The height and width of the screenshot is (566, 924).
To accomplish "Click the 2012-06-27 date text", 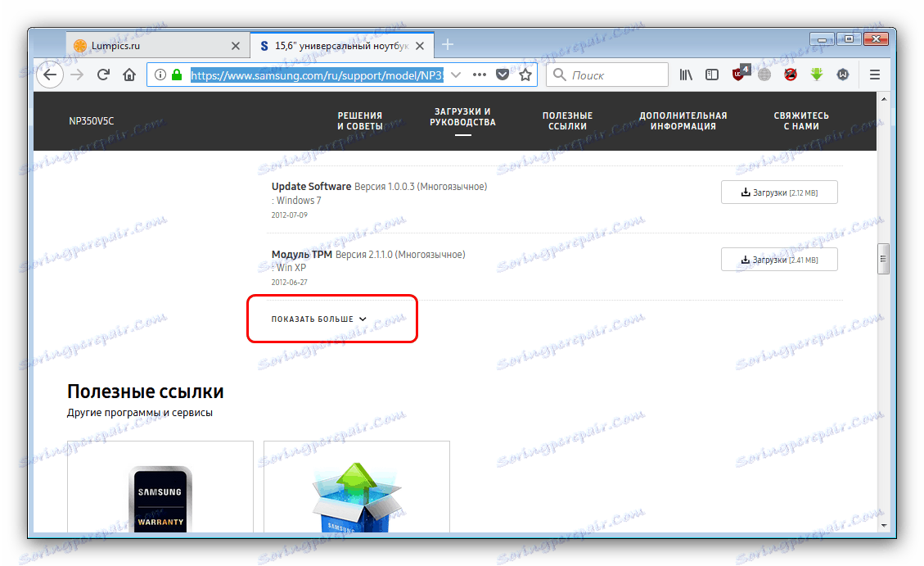I will [x=290, y=283].
